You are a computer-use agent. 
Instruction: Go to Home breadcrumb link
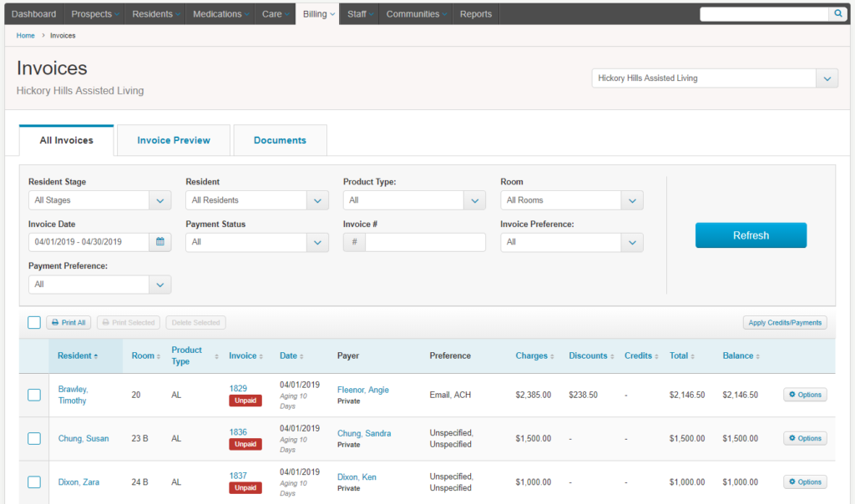click(x=26, y=35)
